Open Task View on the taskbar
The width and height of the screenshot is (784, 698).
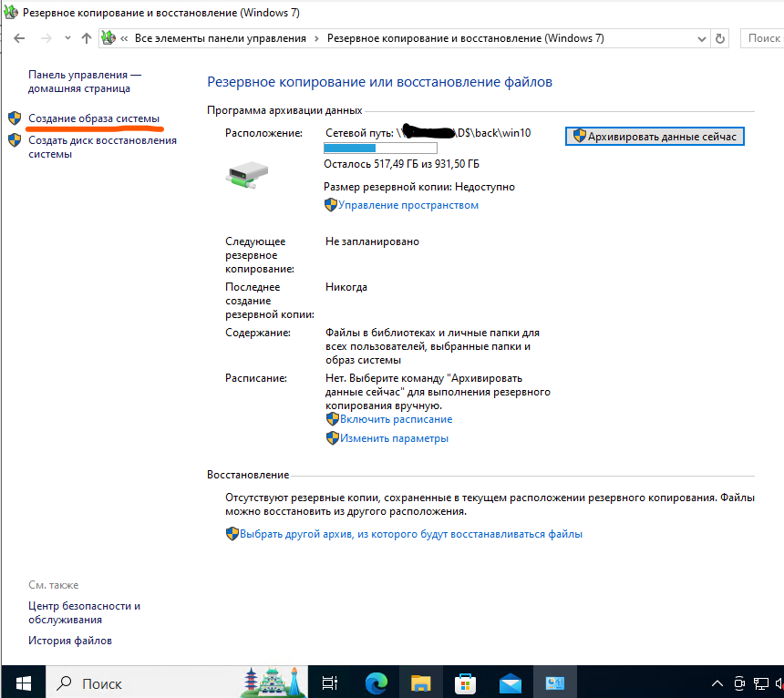[x=330, y=683]
